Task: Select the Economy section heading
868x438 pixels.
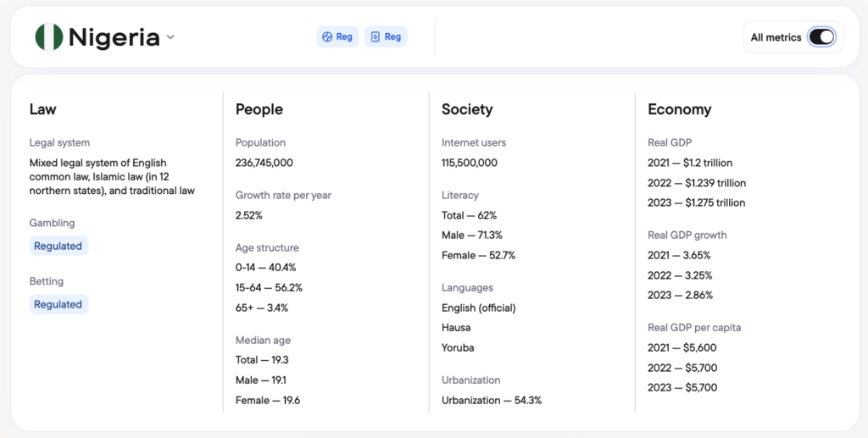Action: coord(680,109)
